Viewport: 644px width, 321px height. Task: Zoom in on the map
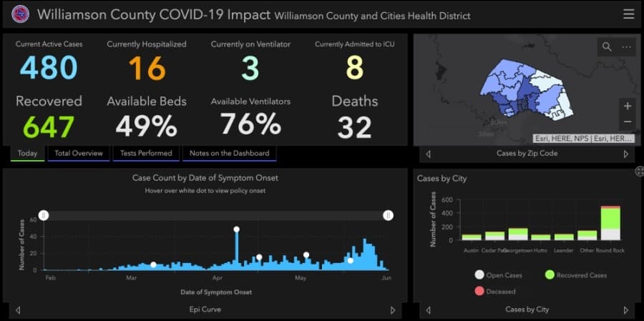coord(627,107)
